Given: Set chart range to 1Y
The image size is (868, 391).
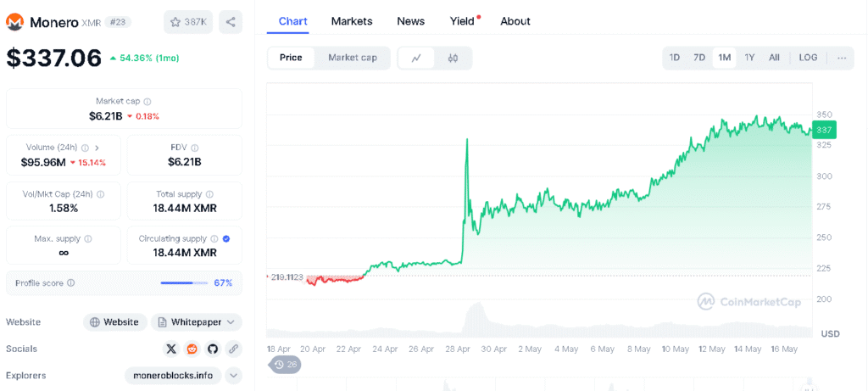Looking at the screenshot, I should click(749, 58).
